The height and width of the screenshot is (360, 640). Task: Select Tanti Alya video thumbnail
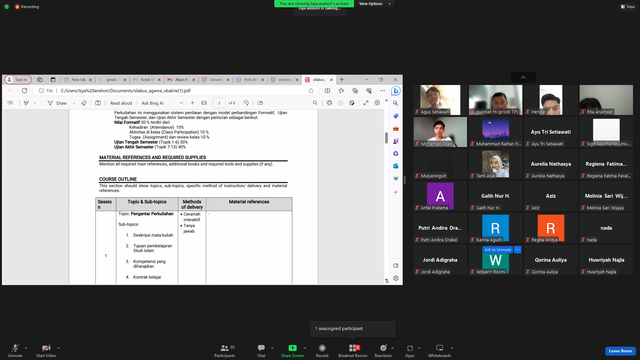coord(496,164)
